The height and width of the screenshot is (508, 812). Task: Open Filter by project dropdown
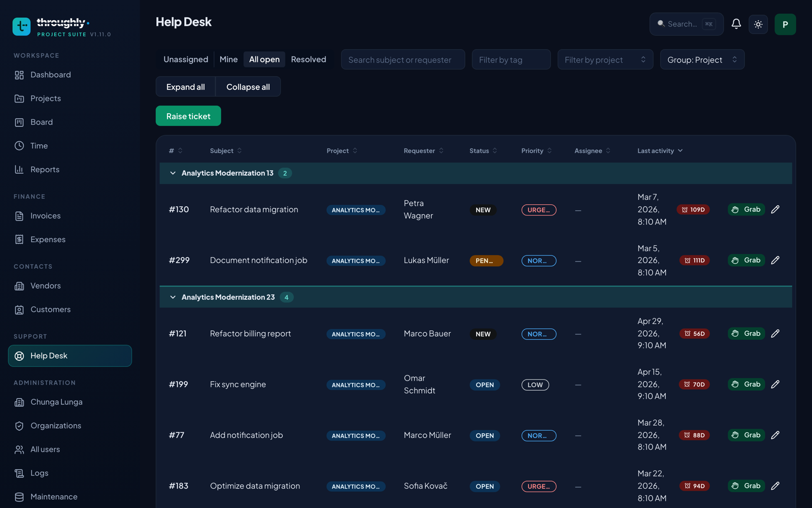605,59
